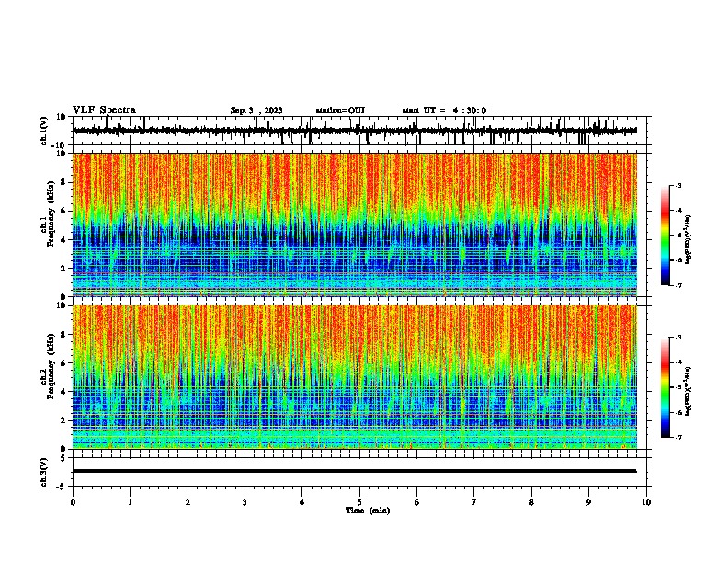
Task: Click the 'ch.3(V)' axis label
Action: [43, 472]
